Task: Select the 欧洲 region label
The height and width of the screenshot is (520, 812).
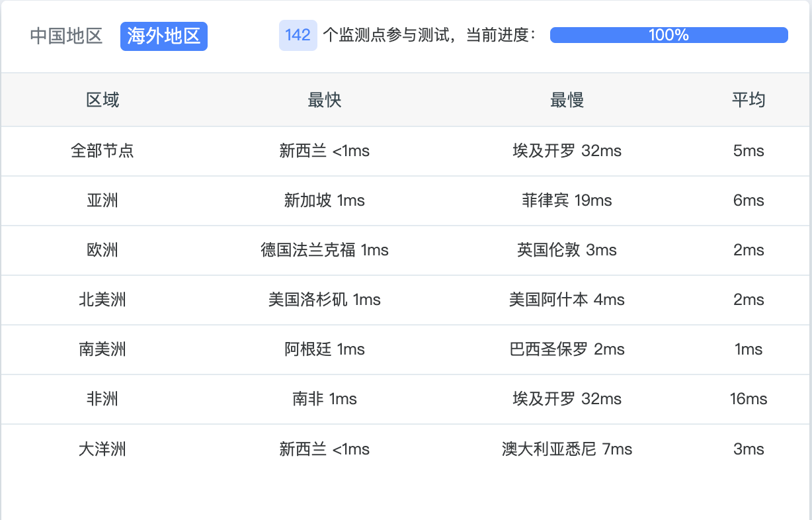Action: pos(102,250)
